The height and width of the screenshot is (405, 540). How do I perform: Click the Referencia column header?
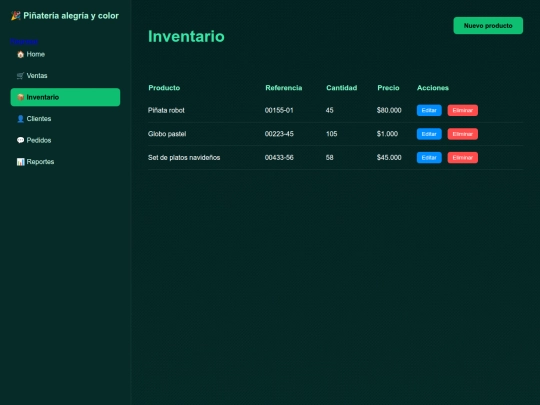pyautogui.click(x=284, y=88)
